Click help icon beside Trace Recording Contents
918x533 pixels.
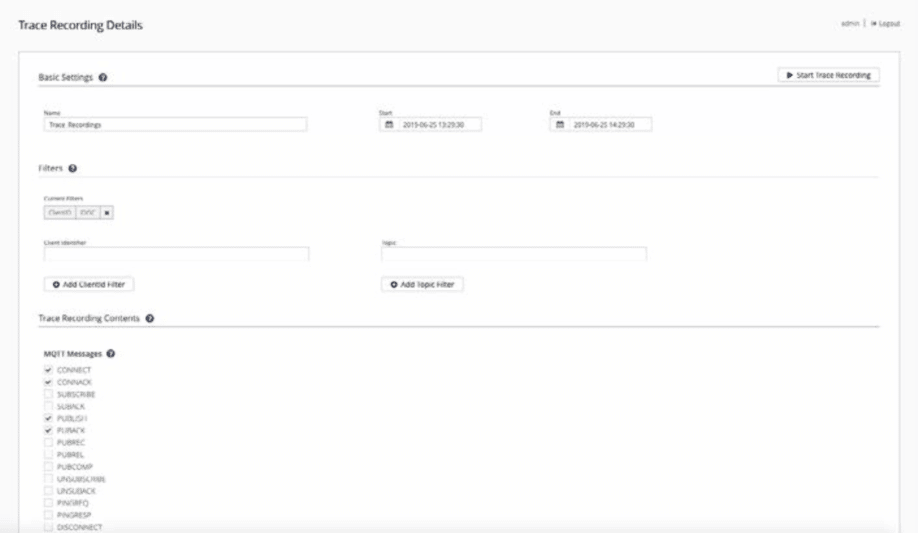[x=149, y=319]
